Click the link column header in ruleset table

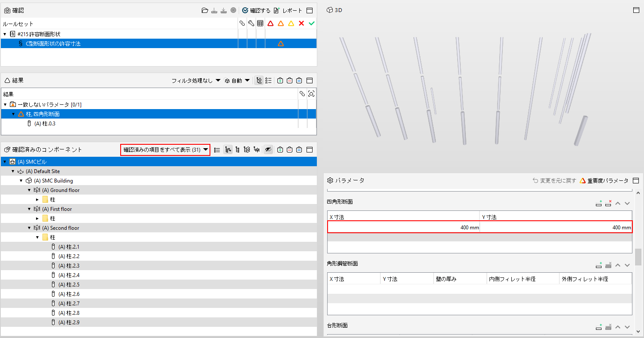coord(242,23)
